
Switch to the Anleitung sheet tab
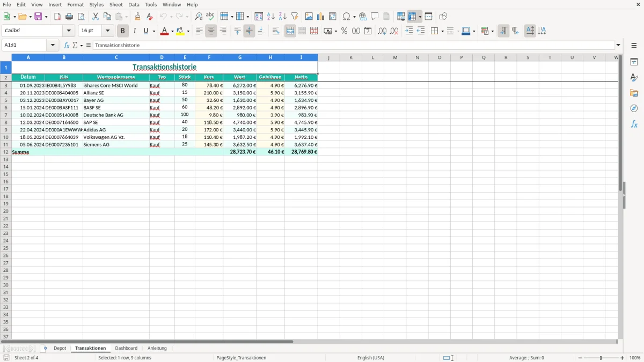pos(157,349)
